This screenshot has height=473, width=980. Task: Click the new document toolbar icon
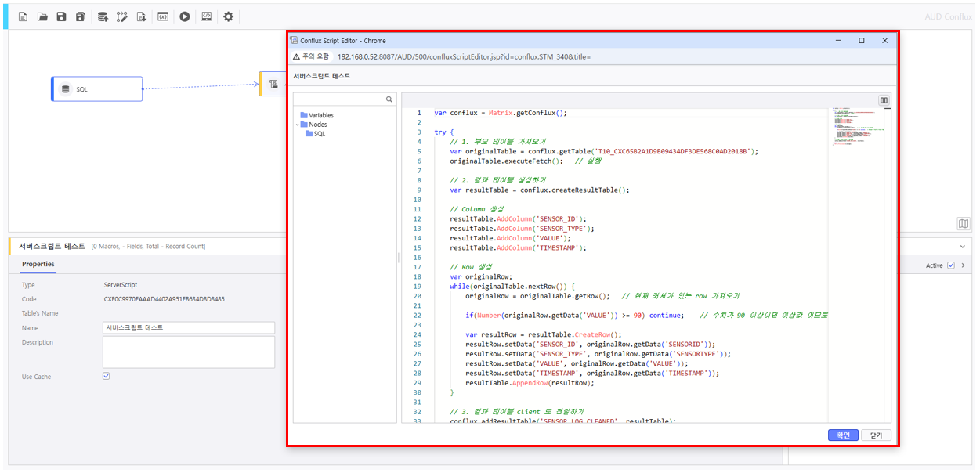tap(24, 16)
